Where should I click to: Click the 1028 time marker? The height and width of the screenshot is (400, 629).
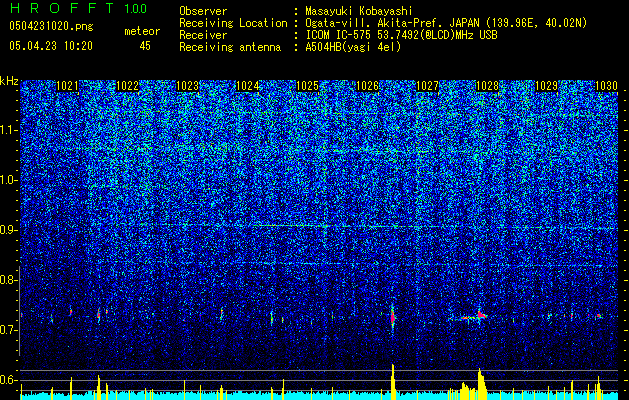click(487, 86)
